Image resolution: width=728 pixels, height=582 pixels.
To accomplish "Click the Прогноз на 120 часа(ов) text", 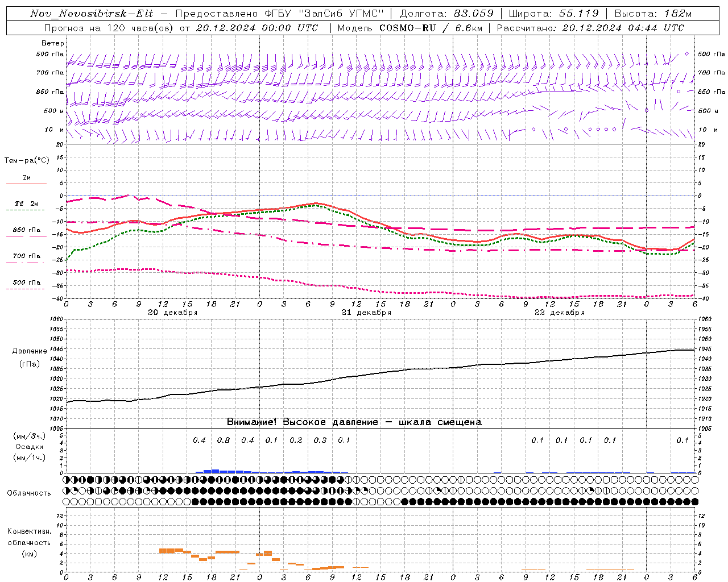I will tap(109, 28).
